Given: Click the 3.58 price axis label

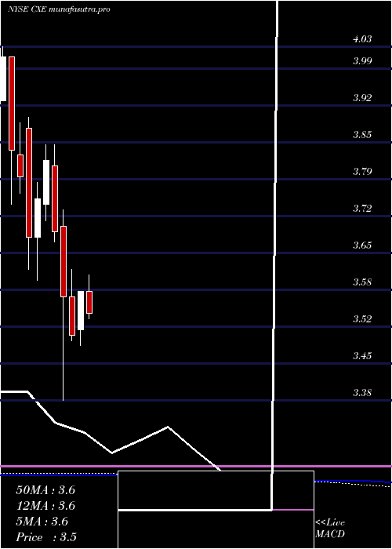Looking at the screenshot, I should pos(362,282).
